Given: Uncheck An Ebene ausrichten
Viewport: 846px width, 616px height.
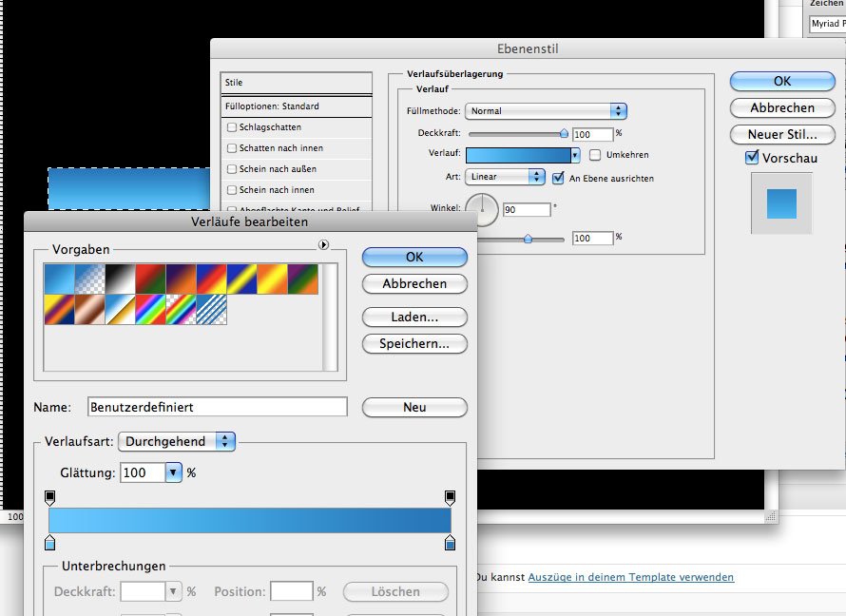Looking at the screenshot, I should point(558,178).
